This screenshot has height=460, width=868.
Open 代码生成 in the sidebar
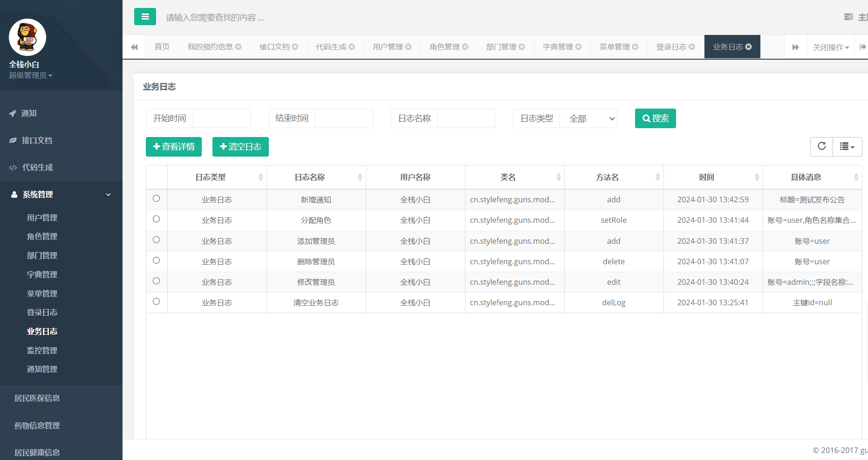pyautogui.click(x=61, y=167)
